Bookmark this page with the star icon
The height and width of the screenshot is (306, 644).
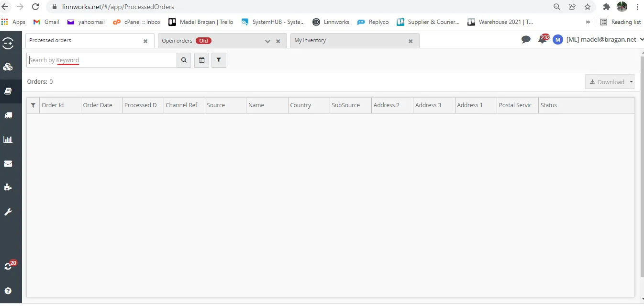point(588,7)
